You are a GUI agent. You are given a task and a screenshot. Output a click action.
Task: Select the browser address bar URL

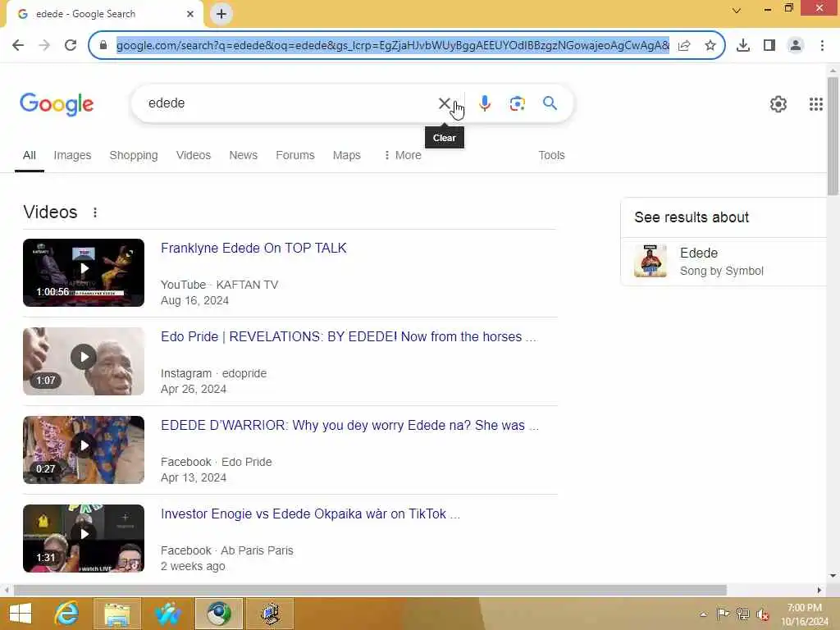coord(393,46)
